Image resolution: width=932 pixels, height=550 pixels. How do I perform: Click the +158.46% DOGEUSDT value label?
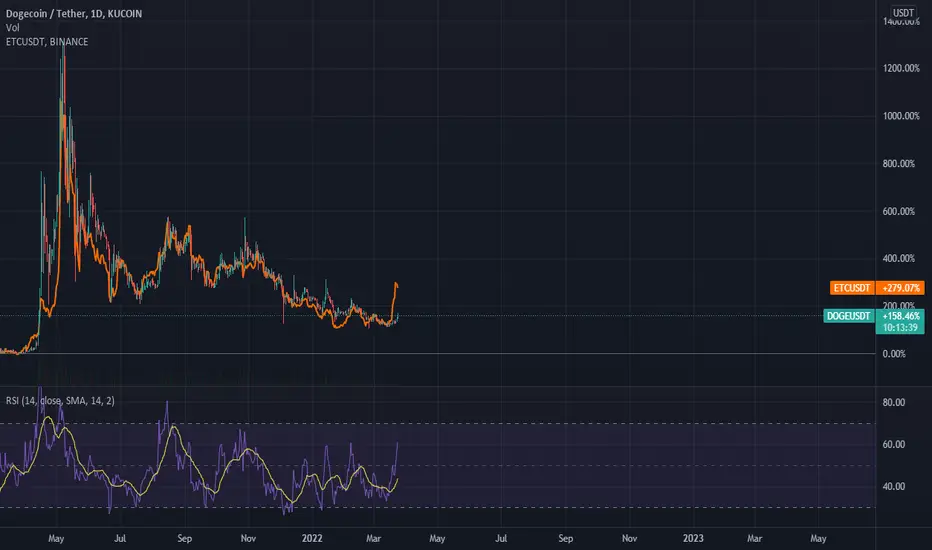point(900,316)
